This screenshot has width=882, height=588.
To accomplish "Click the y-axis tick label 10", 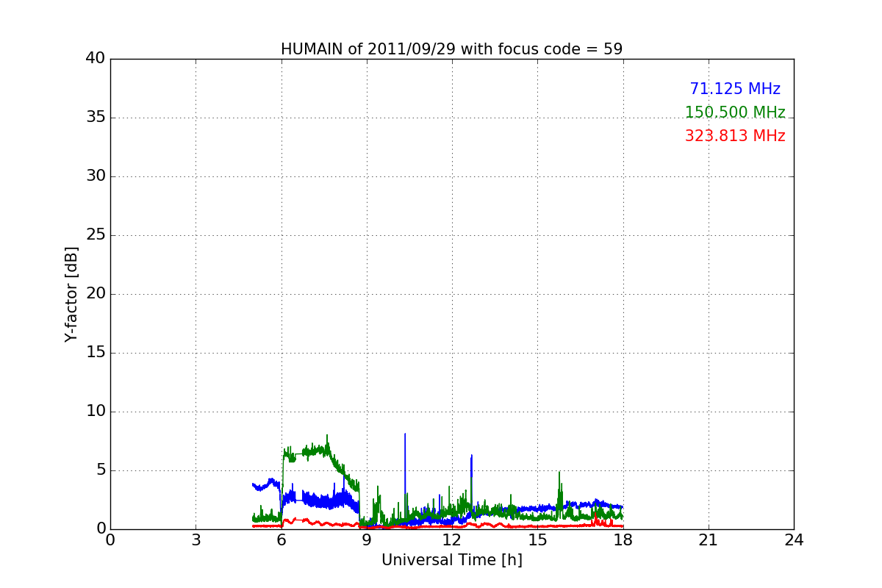I will pyautogui.click(x=96, y=412).
